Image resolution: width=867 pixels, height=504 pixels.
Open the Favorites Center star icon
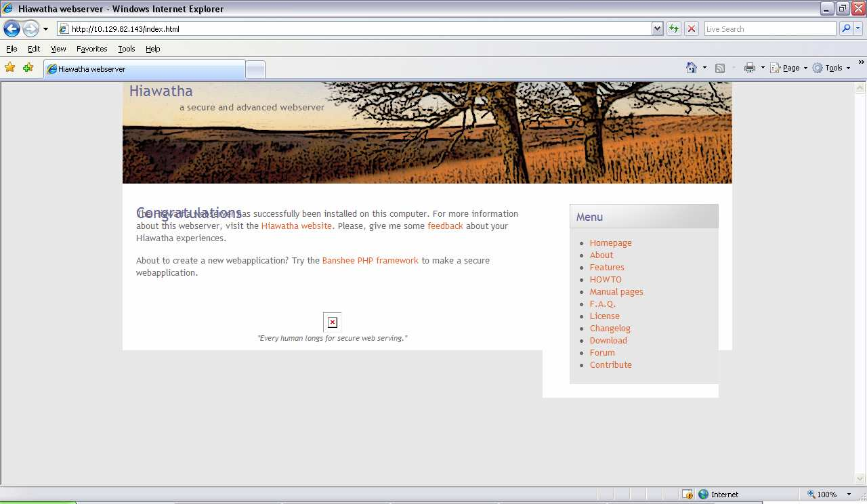click(x=10, y=68)
